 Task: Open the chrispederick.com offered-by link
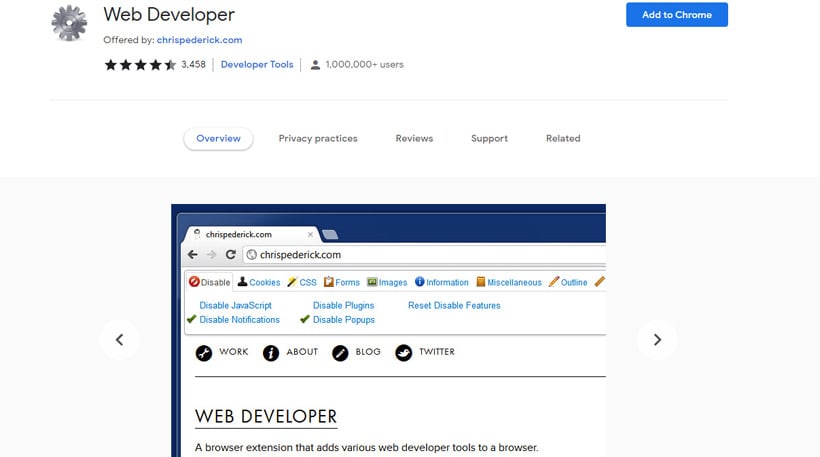(x=199, y=40)
